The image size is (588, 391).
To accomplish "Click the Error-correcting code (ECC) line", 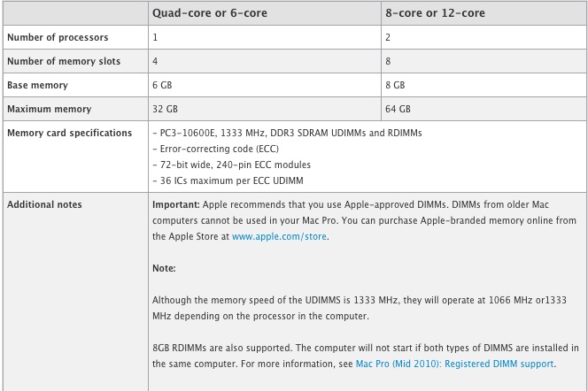I will 215,149.
